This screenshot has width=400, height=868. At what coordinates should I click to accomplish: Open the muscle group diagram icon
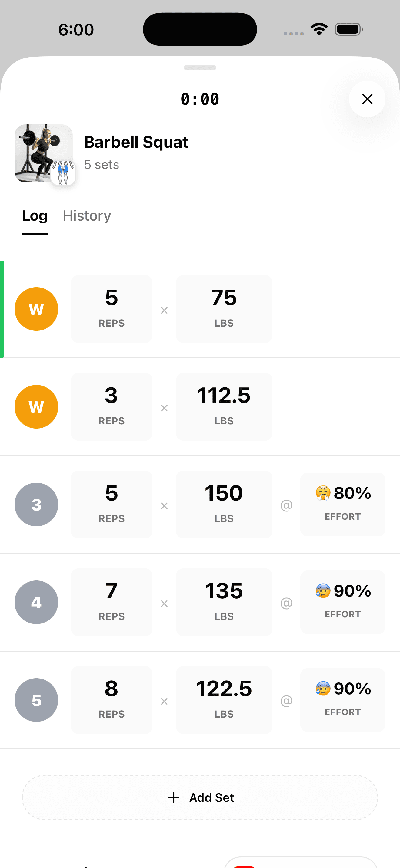[63, 173]
